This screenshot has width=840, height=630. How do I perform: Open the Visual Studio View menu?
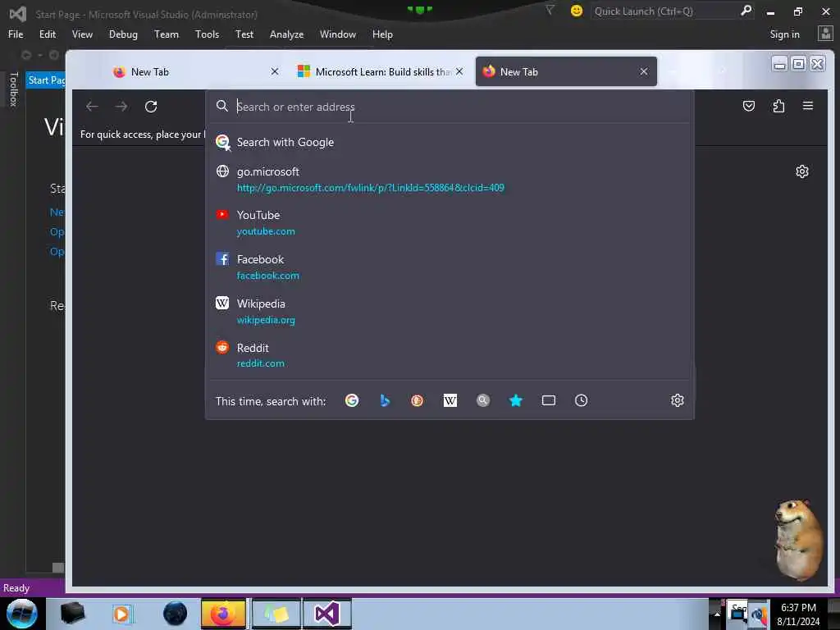(x=82, y=34)
